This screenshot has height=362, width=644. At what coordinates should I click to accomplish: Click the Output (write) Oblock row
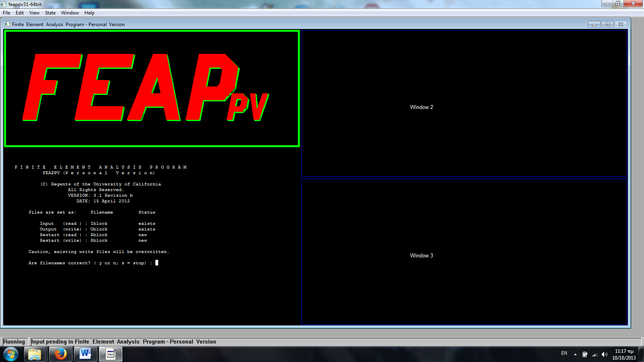pos(97,229)
